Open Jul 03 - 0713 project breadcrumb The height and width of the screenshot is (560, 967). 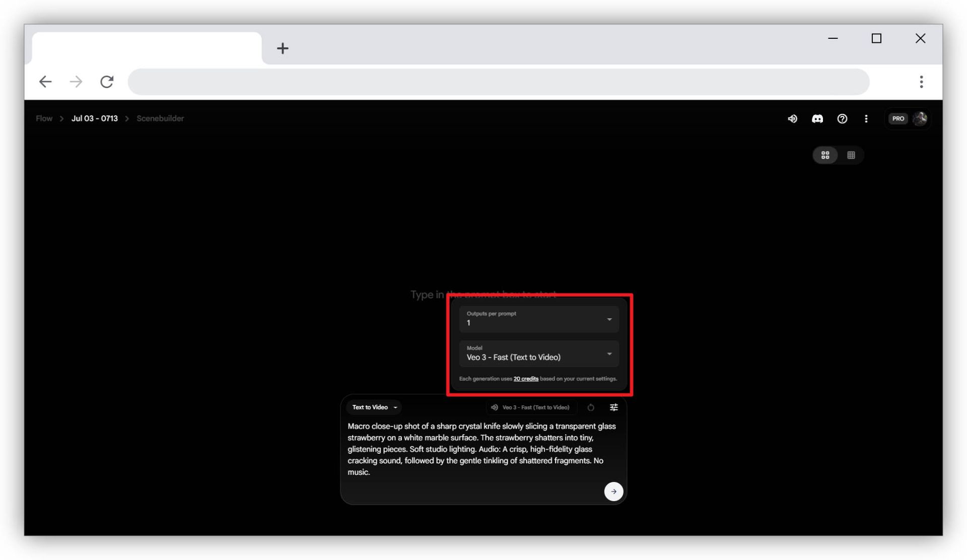click(x=94, y=118)
